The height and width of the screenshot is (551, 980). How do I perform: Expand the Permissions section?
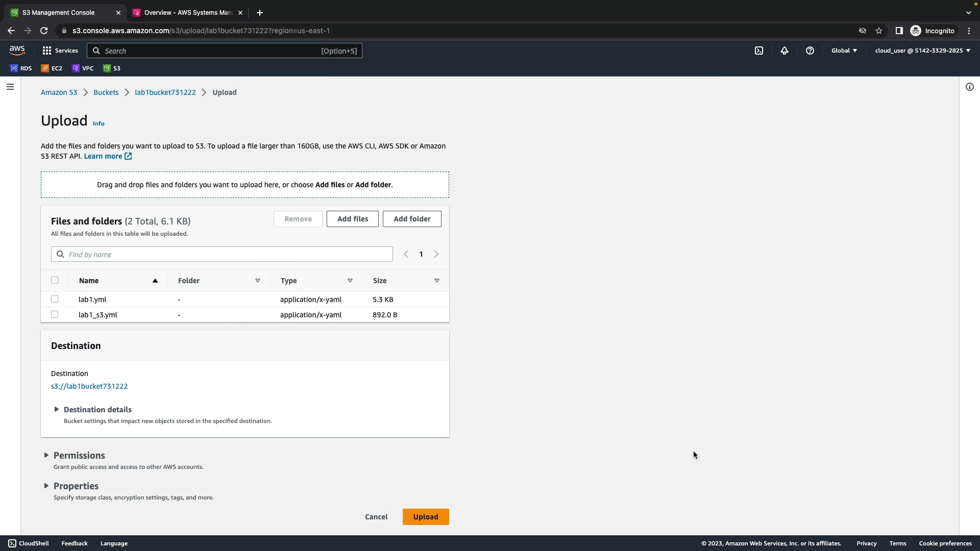point(79,456)
